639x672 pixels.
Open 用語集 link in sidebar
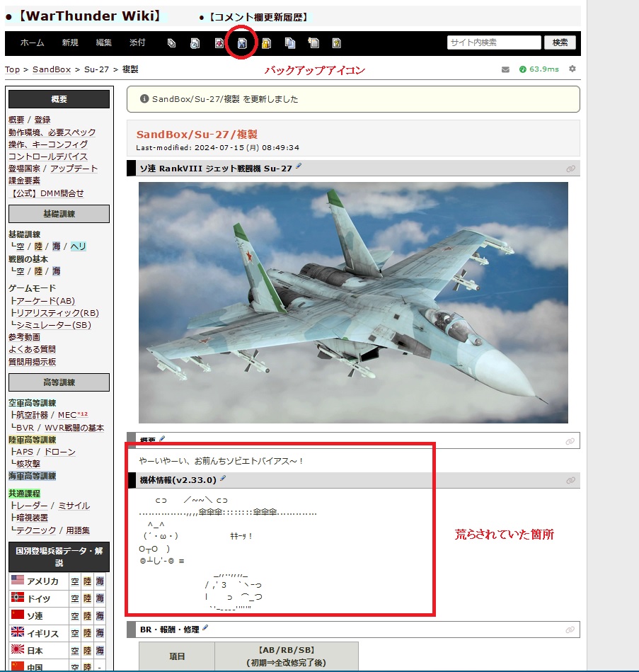[x=78, y=530]
